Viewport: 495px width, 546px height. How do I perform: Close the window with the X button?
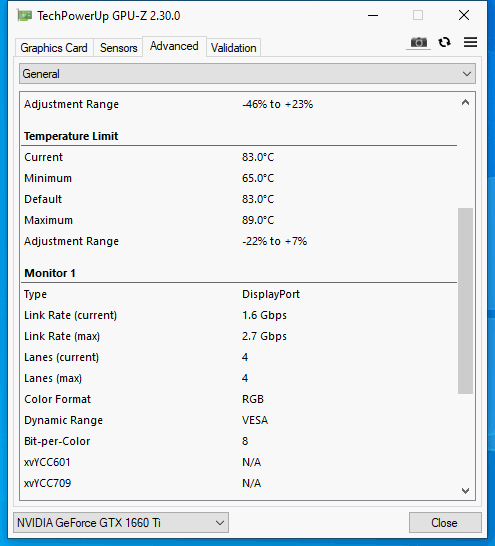pos(464,16)
